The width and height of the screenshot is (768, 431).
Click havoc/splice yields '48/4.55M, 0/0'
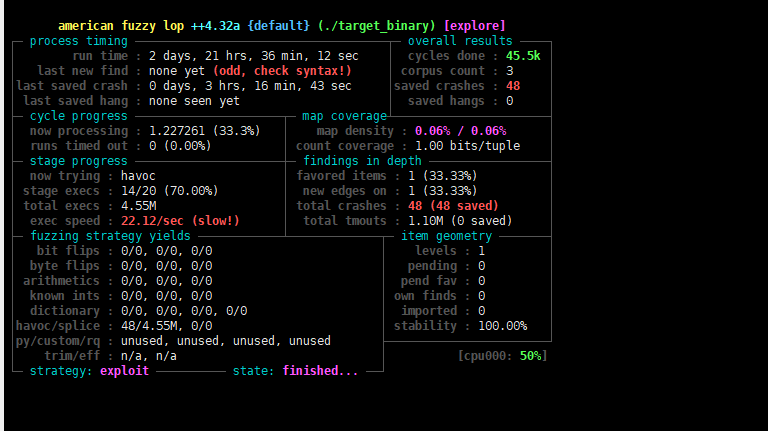(x=167, y=326)
